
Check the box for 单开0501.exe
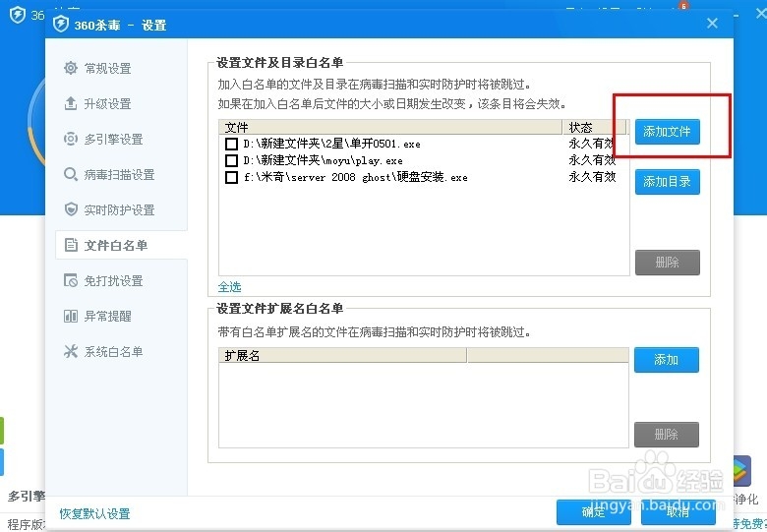(231, 144)
